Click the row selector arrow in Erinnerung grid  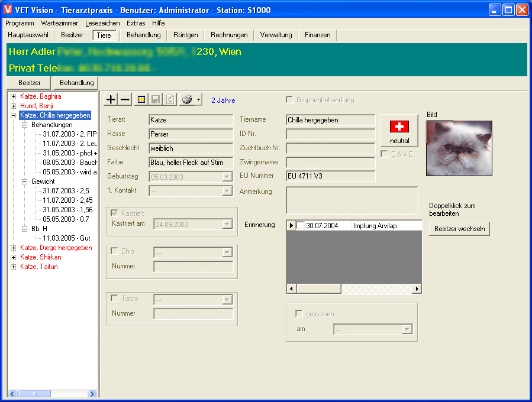coord(291,225)
